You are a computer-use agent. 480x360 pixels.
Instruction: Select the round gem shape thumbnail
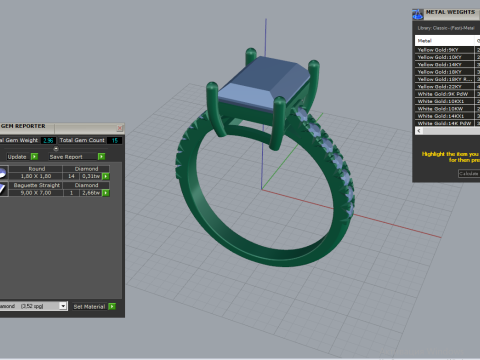(x=3, y=173)
